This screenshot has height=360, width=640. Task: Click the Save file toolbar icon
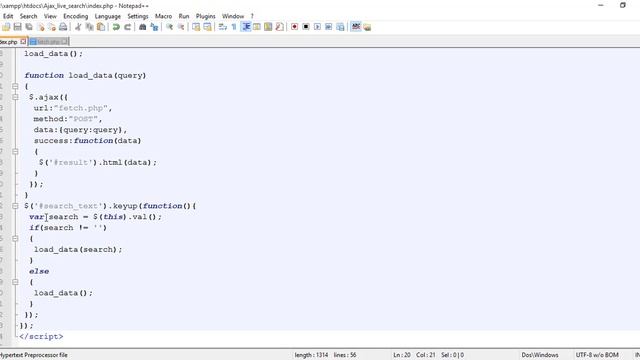[x=17, y=27]
